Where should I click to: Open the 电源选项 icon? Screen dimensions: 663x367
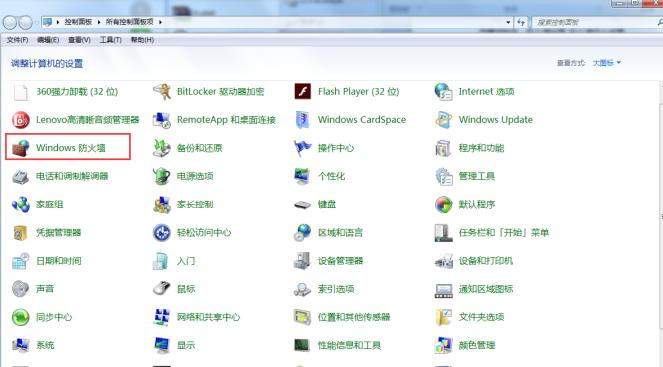tap(162, 176)
